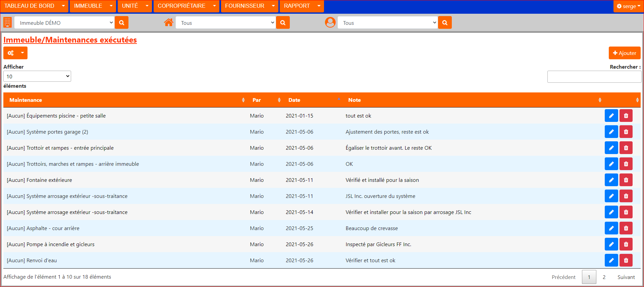
Task: Open the unit 'Tous' dropdown beside house icon
Action: [x=225, y=23]
